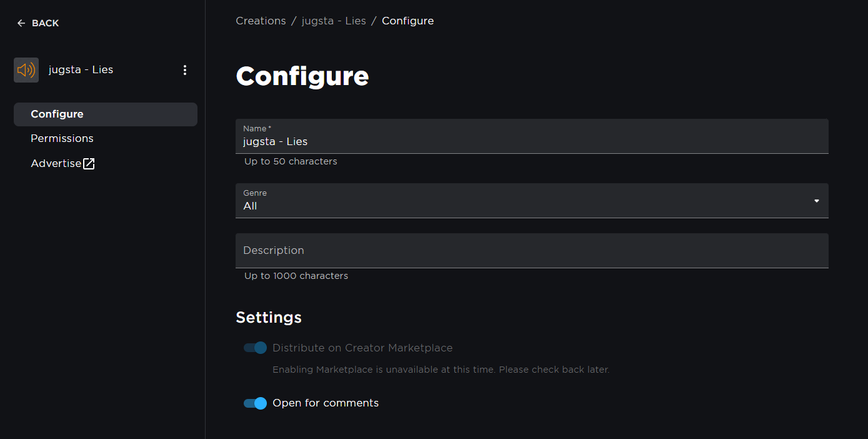The width and height of the screenshot is (868, 439).
Task: Click the external link icon beside Advertise
Action: click(89, 164)
